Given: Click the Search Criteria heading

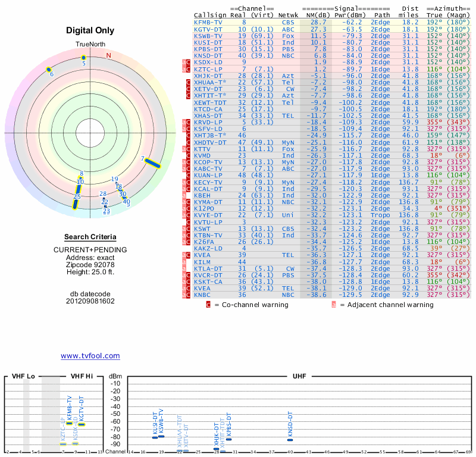Looking at the screenshot, I should click(x=90, y=237).
